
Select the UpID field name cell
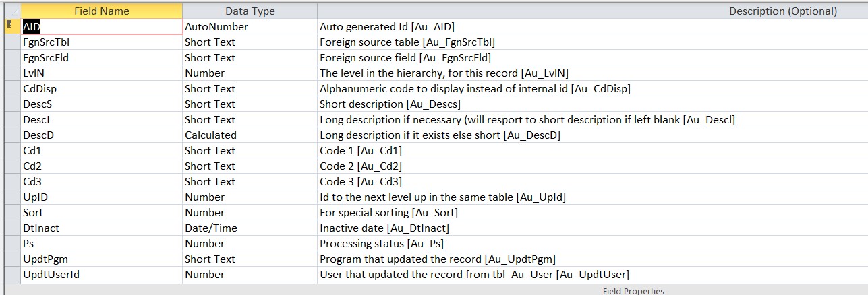click(101, 197)
